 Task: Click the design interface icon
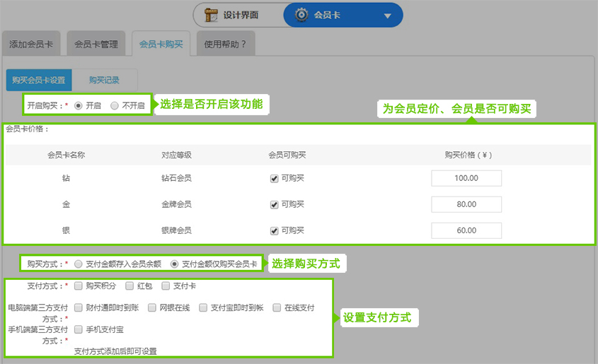[211, 15]
